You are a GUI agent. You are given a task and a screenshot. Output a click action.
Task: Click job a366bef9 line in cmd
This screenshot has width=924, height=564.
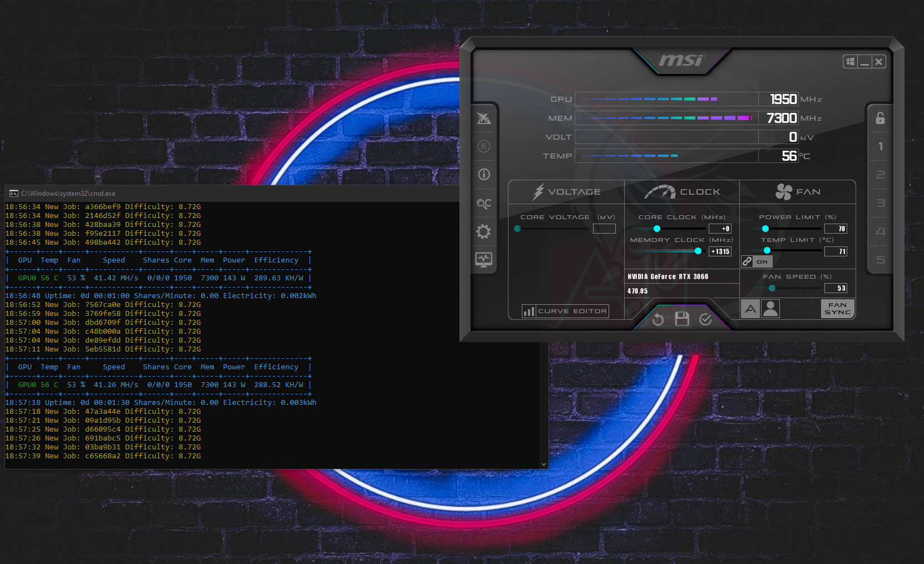103,207
